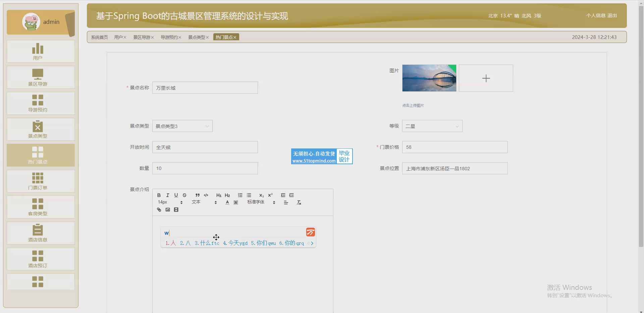Viewport: 644px width, 313px height.
Task: Click the 退出 logout link
Action: [612, 15]
